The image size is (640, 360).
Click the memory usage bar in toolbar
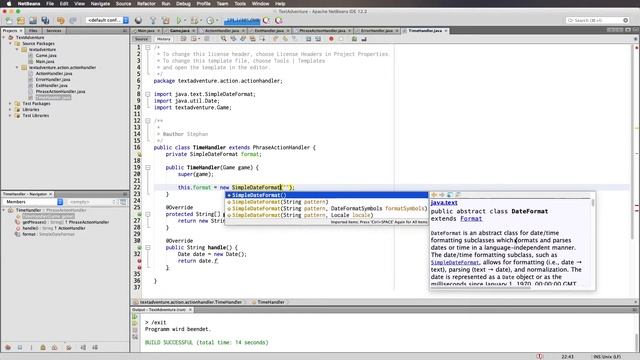tap(242, 20)
